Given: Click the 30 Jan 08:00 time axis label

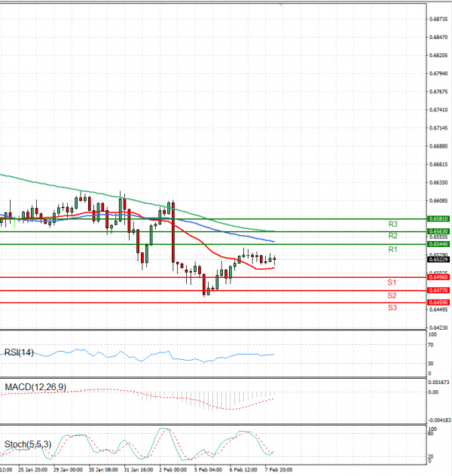Looking at the screenshot, I should tap(103, 470).
